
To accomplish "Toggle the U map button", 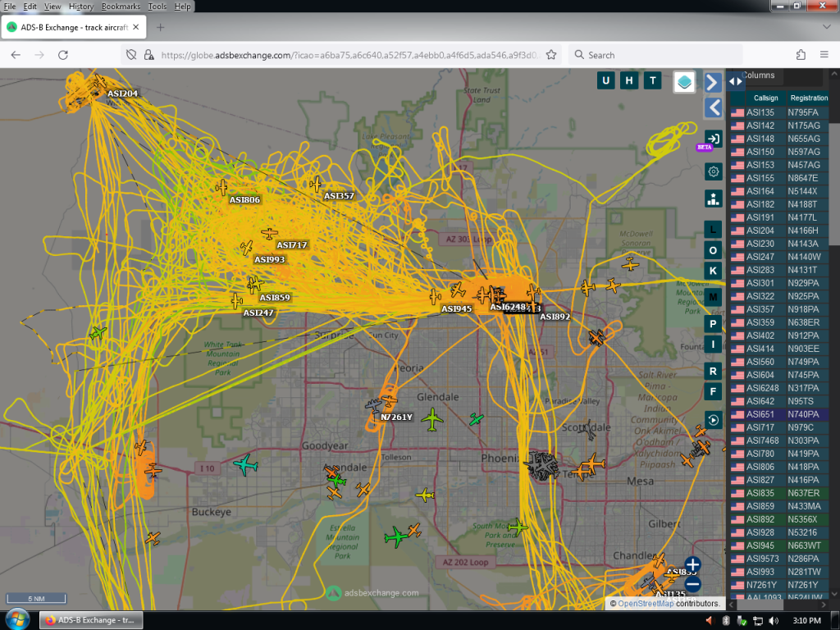I will (x=605, y=81).
